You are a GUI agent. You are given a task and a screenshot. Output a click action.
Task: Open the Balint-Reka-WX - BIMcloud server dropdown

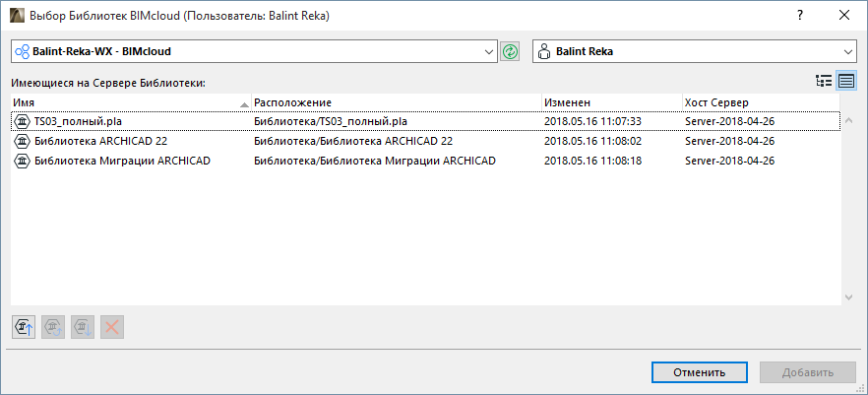[254, 52]
